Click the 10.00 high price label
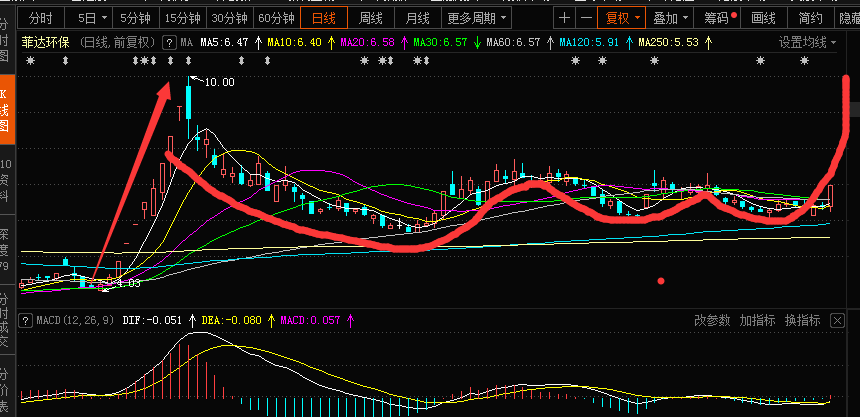This screenshot has height=417, width=860. pyautogui.click(x=219, y=82)
